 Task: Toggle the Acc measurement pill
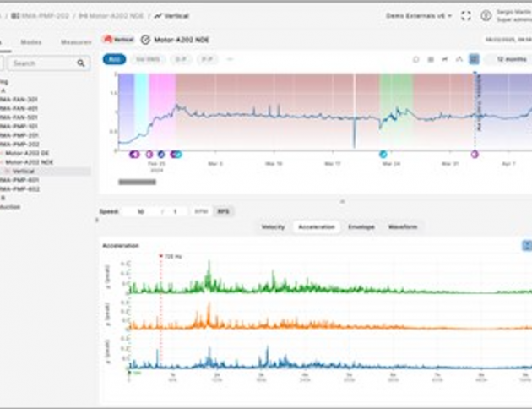click(114, 59)
